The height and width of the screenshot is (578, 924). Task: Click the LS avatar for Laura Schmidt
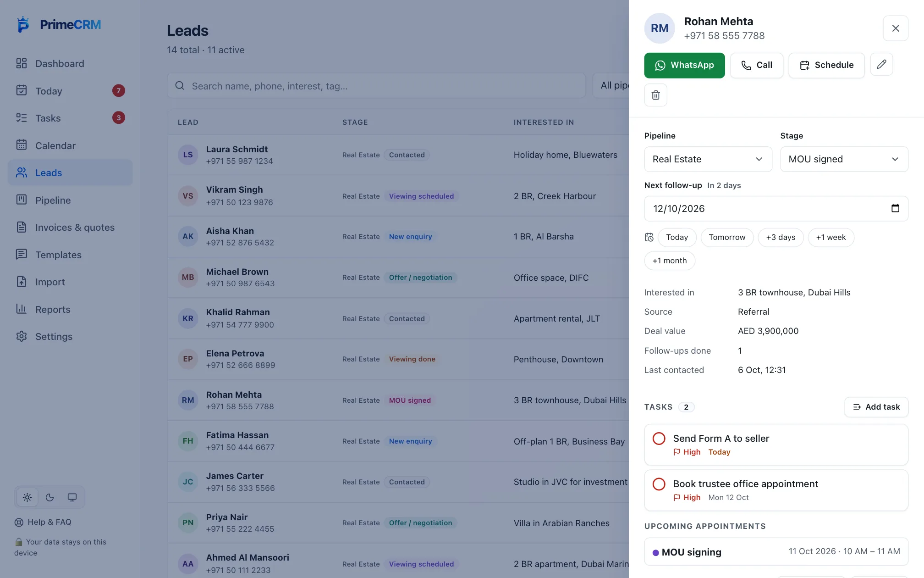point(188,155)
